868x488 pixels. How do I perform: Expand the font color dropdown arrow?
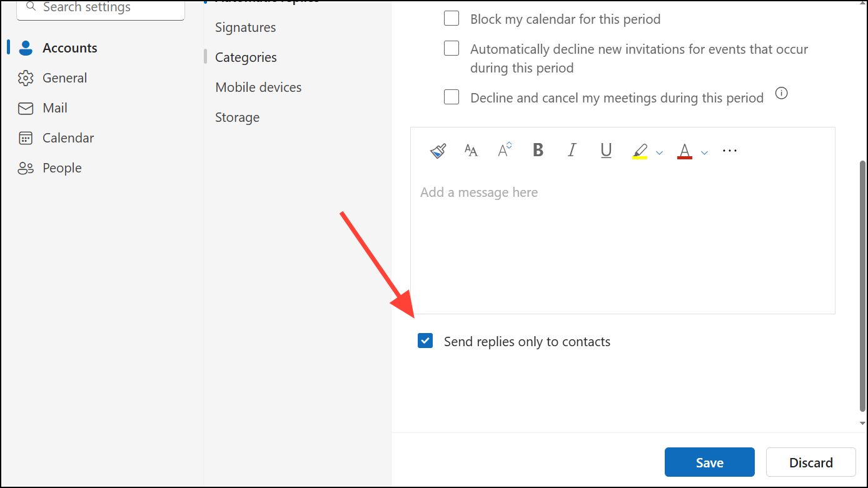(705, 152)
